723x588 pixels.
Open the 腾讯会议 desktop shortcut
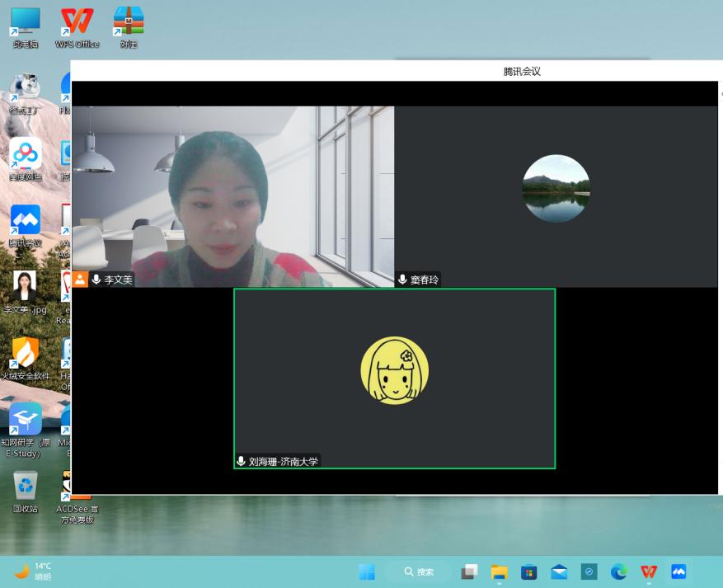(25, 221)
